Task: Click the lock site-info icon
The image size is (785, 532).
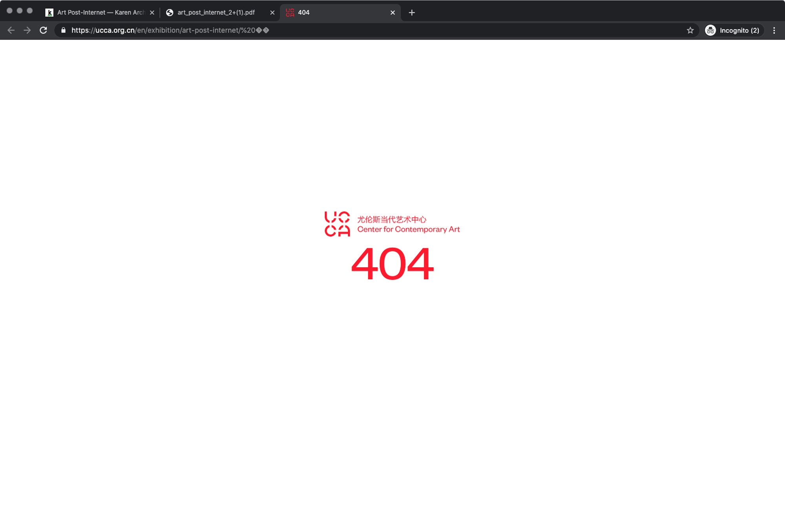Action: coord(63,30)
